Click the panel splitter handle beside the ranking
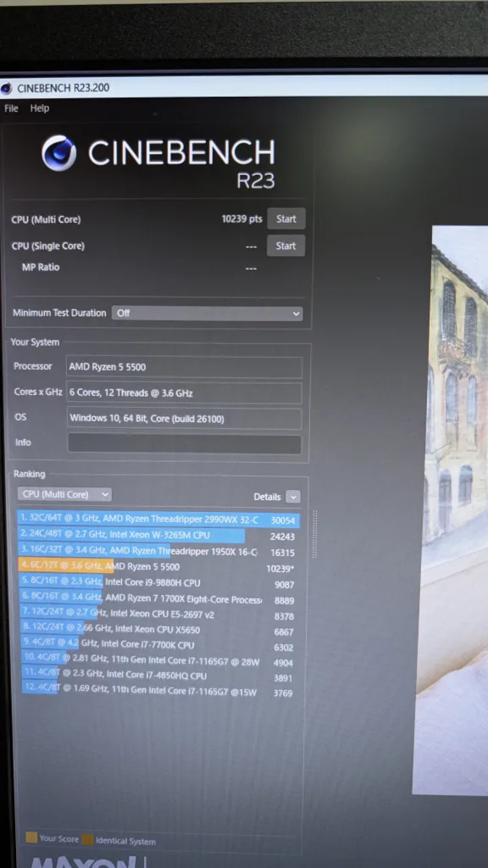 pos(315,534)
